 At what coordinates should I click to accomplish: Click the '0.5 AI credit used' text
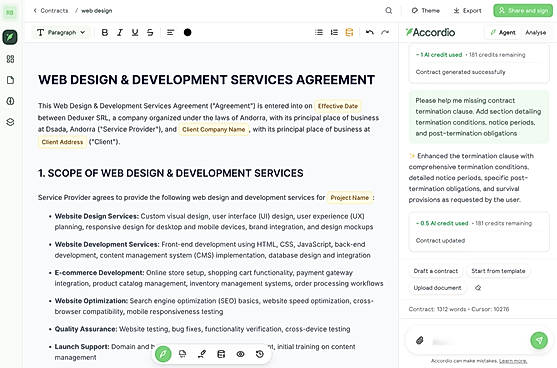coord(442,223)
